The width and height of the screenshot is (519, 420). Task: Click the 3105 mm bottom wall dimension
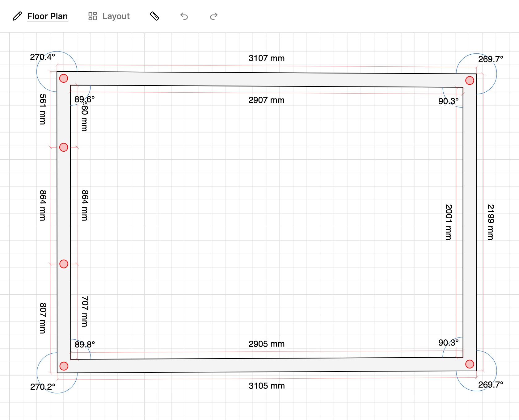(267, 386)
